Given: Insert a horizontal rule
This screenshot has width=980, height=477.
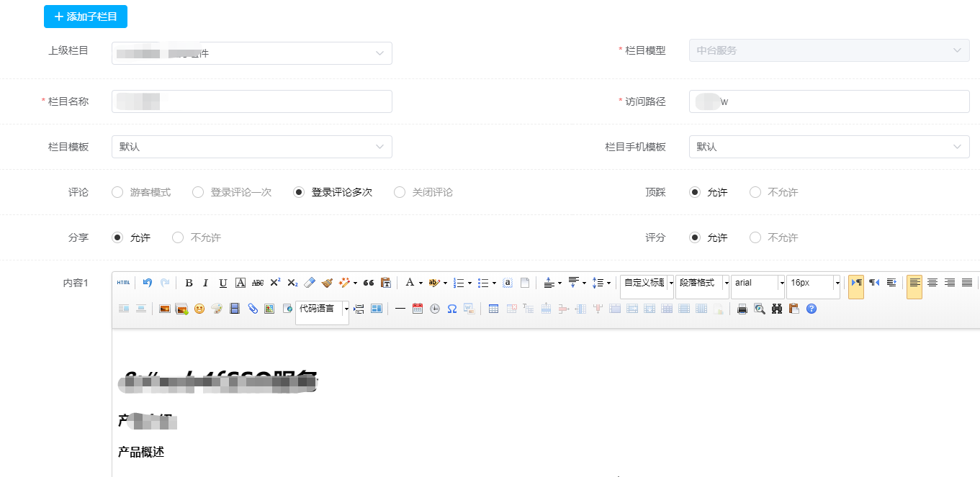Looking at the screenshot, I should coord(400,309).
